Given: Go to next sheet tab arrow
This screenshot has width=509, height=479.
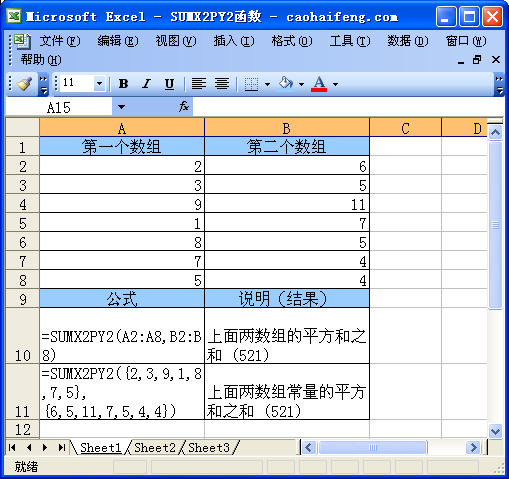Looking at the screenshot, I should (45, 447).
